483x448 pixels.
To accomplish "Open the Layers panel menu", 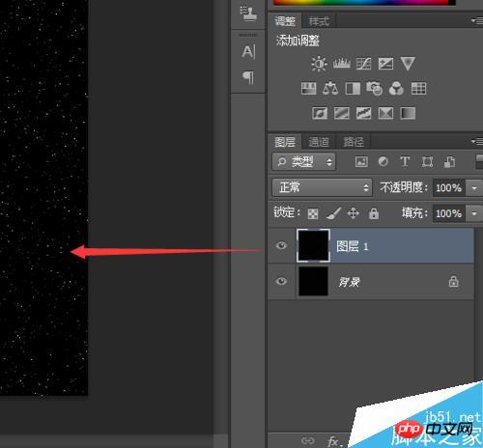I will point(476,141).
